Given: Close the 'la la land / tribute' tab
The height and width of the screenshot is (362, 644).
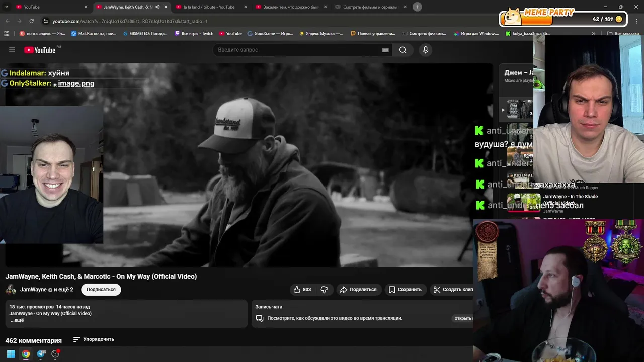Looking at the screenshot, I should tap(245, 7).
